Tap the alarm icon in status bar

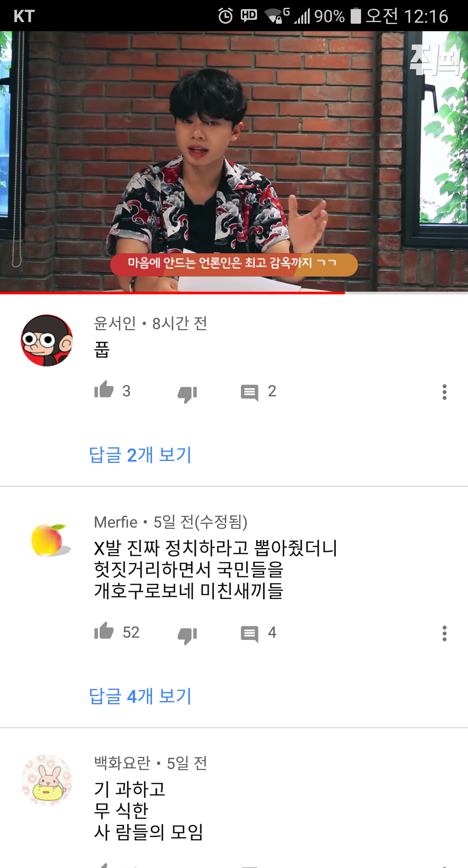coord(225,16)
